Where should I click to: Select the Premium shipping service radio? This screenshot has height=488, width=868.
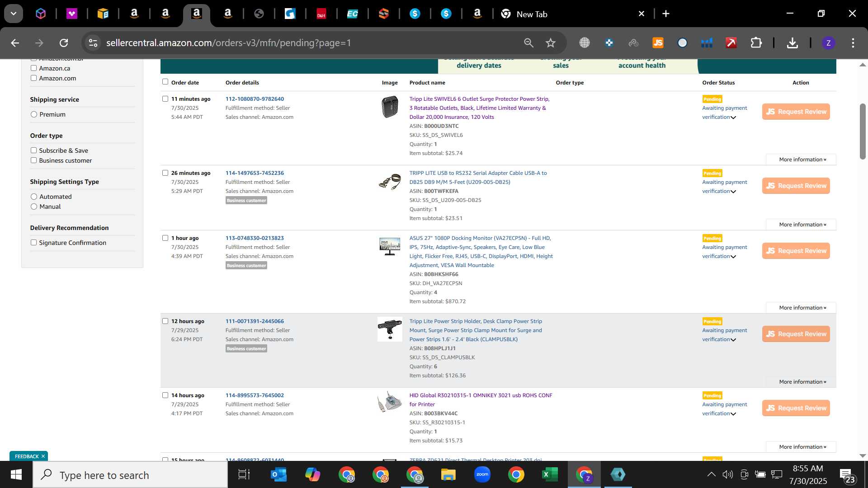click(34, 114)
